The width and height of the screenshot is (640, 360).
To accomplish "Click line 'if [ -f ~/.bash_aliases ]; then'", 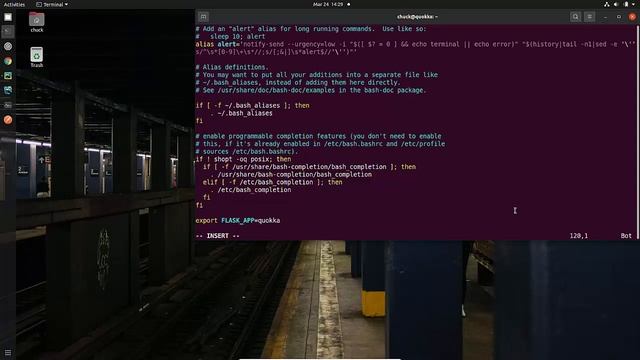I will tap(252, 105).
